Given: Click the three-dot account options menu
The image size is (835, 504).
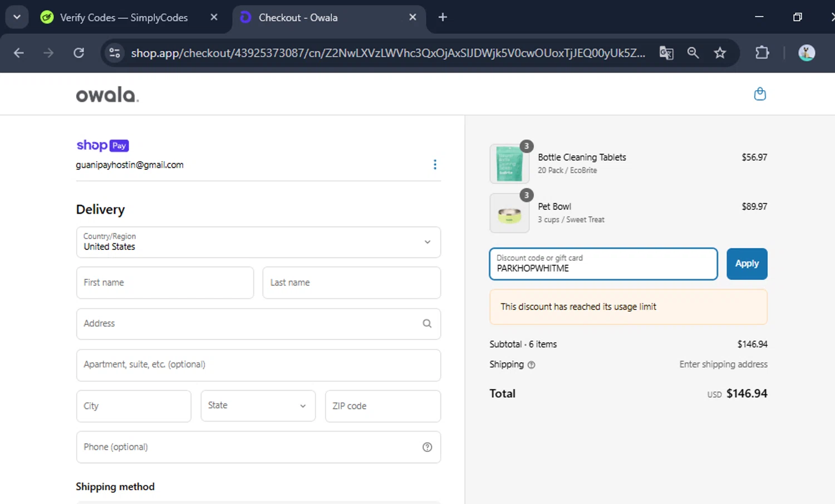Looking at the screenshot, I should [x=435, y=165].
